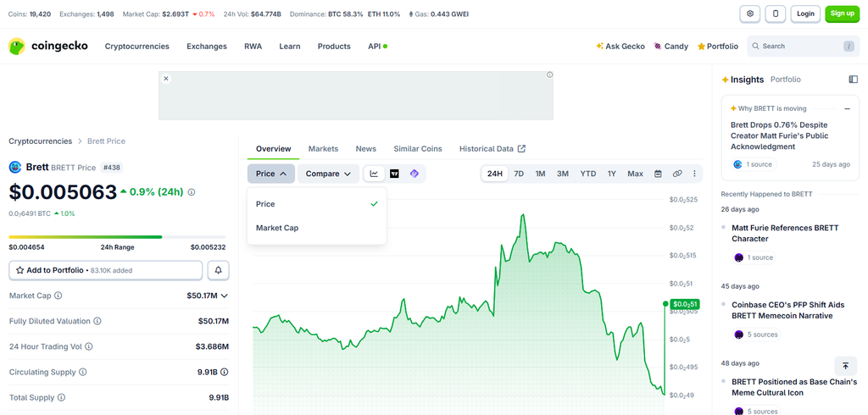The height and width of the screenshot is (415, 868).
Task: Collapse the Price dropdown
Action: tap(271, 174)
